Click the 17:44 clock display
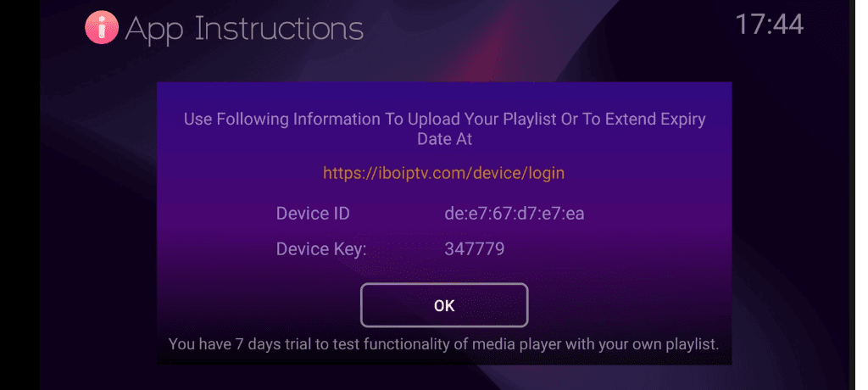Screen dimensions: 868x390 click(769, 25)
